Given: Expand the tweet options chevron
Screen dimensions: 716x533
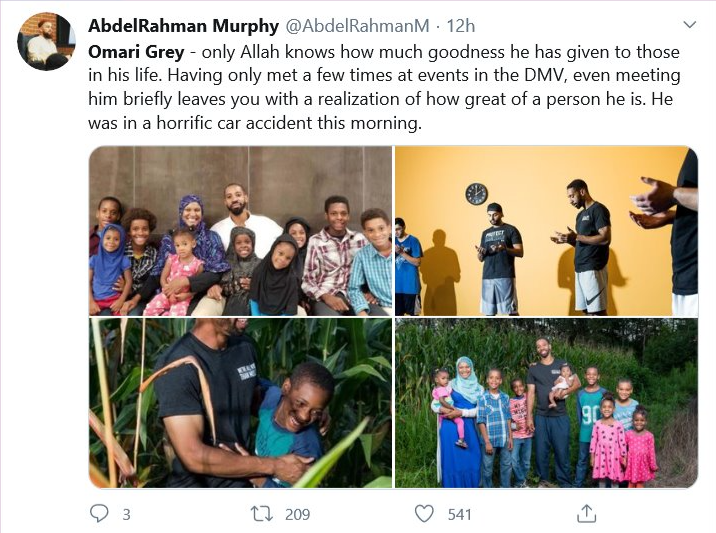Looking at the screenshot, I should (689, 25).
